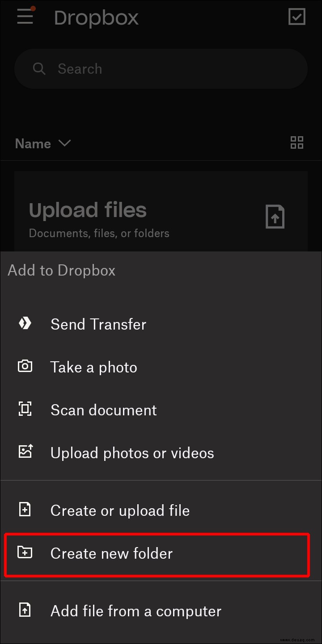Click 'Documents, files, or folders' subtitle
The height and width of the screenshot is (644, 322).
tap(99, 233)
